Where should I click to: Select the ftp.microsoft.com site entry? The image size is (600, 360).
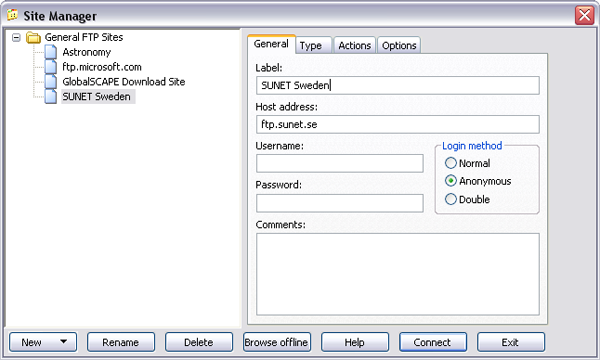[x=102, y=67]
